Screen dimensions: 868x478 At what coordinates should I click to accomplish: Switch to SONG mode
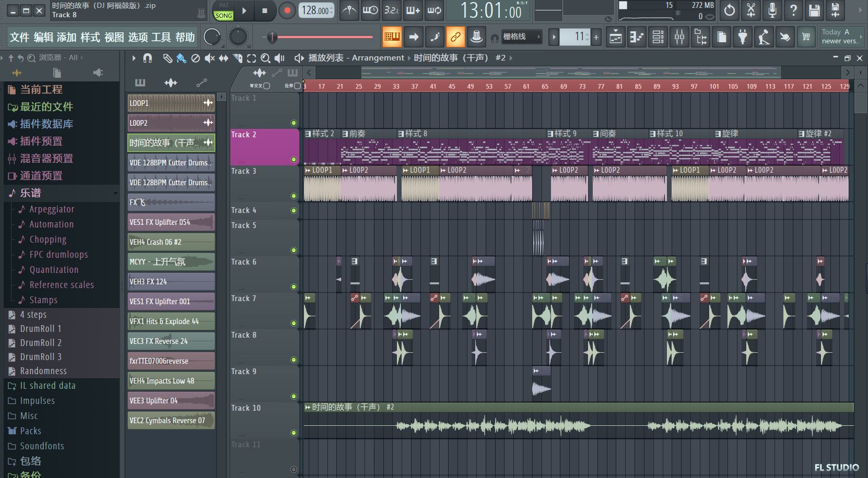click(x=224, y=16)
